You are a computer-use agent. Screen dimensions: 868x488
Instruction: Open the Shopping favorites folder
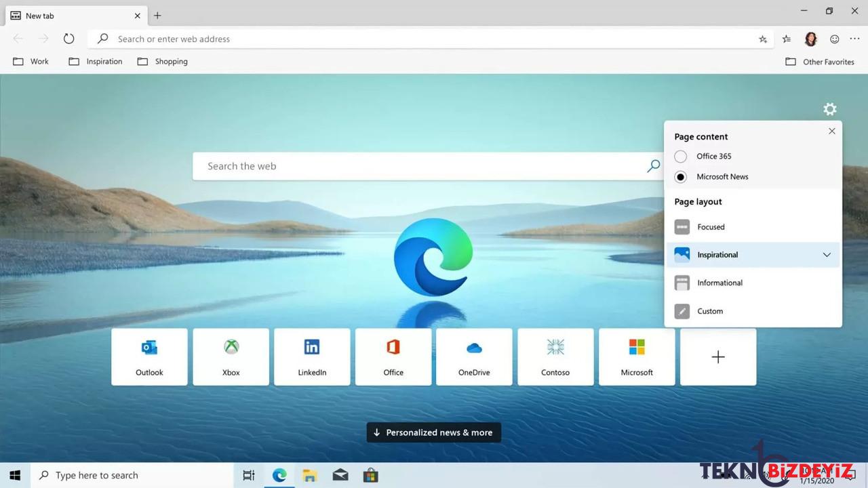(162, 62)
